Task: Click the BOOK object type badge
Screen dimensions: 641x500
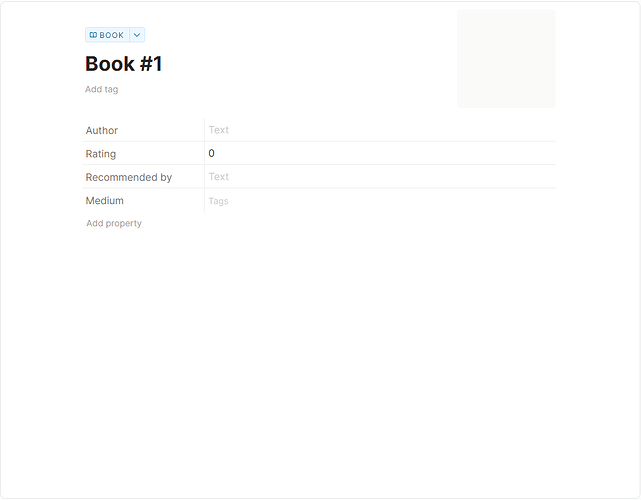Action: [x=107, y=35]
